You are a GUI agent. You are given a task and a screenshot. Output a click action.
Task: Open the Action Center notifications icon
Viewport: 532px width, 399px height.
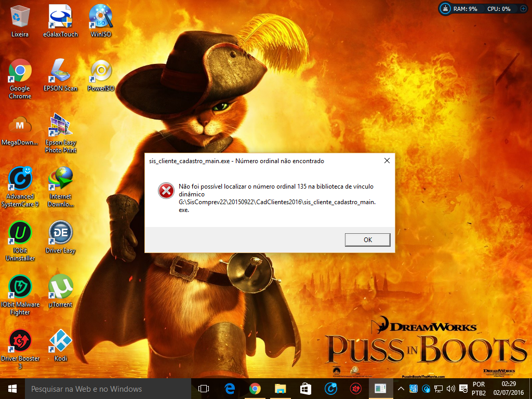(463, 389)
